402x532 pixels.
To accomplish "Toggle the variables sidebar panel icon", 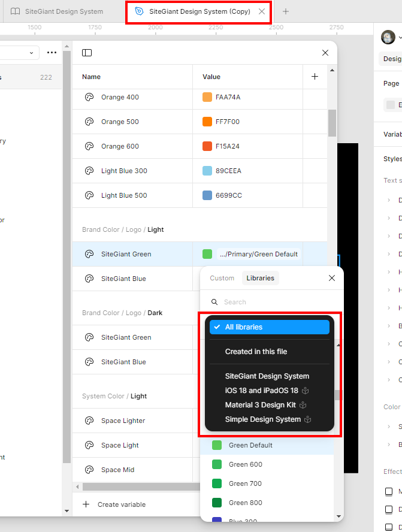I will (87, 53).
